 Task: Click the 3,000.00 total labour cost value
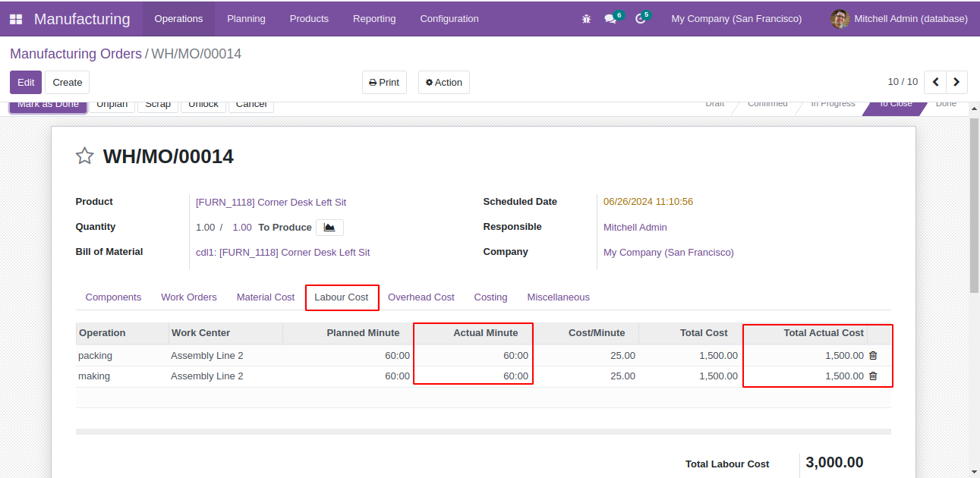834,463
